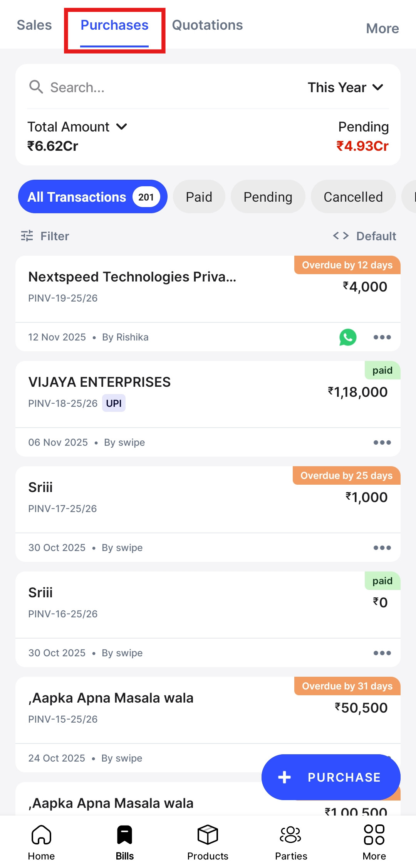Change the Default sort order
This screenshot has width=416, height=868.
pos(364,236)
